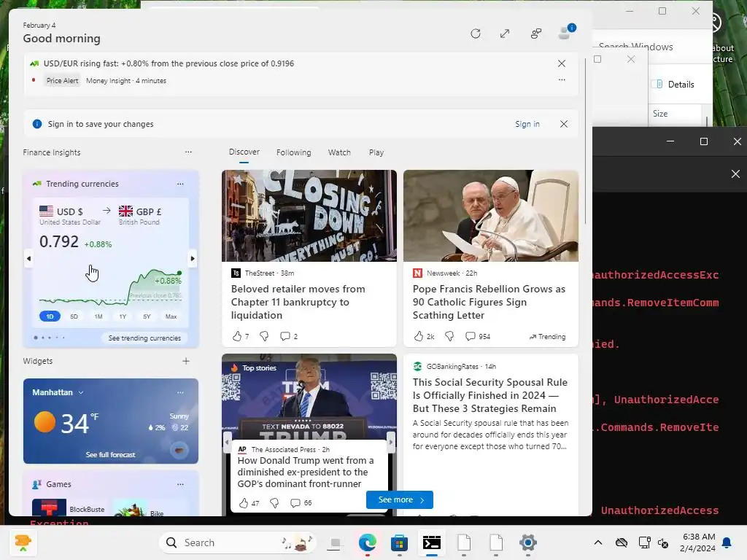Go to previous top story
The width and height of the screenshot is (747, 560).
tap(228, 441)
